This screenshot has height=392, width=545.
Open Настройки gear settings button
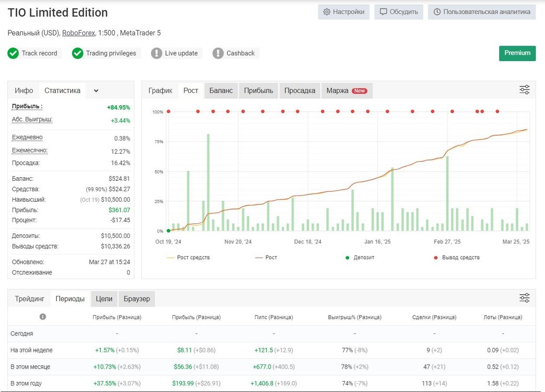tap(343, 12)
